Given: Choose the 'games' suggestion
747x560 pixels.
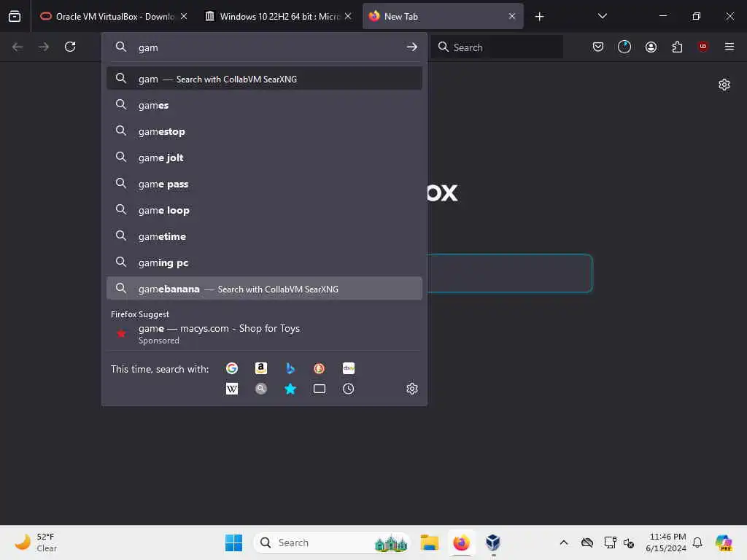Looking at the screenshot, I should [x=264, y=105].
